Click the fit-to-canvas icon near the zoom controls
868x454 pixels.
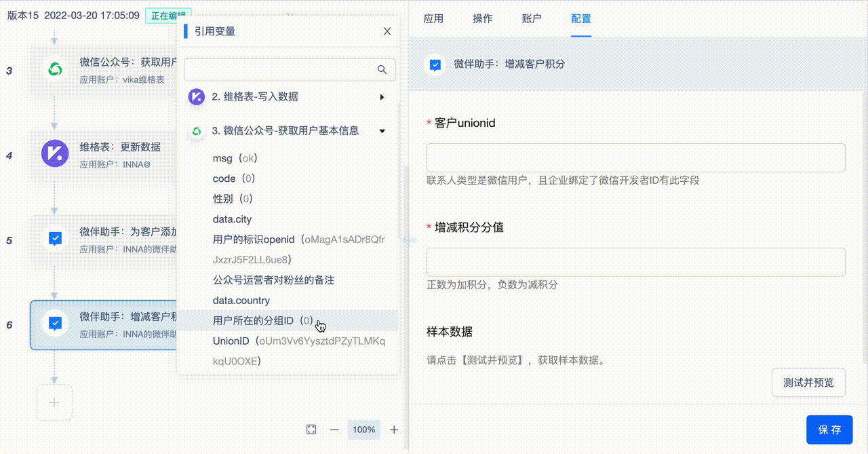pos(311,429)
